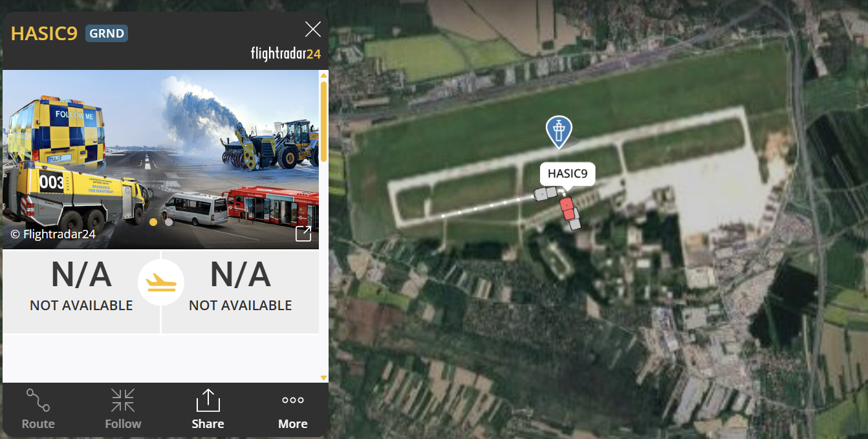The width and height of the screenshot is (868, 439).
Task: Select the red ground vehicle on map
Action: click(x=567, y=209)
